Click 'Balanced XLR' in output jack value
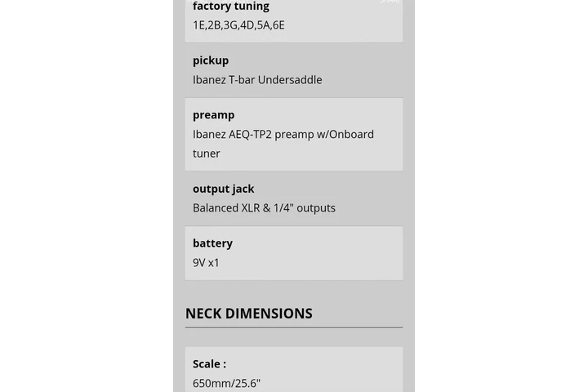The height and width of the screenshot is (392, 588). [226, 208]
